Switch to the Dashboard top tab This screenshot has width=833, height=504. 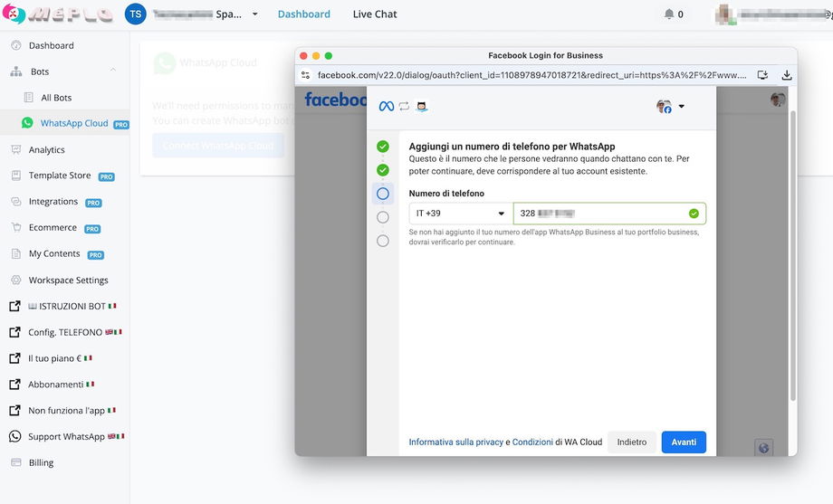(x=304, y=14)
